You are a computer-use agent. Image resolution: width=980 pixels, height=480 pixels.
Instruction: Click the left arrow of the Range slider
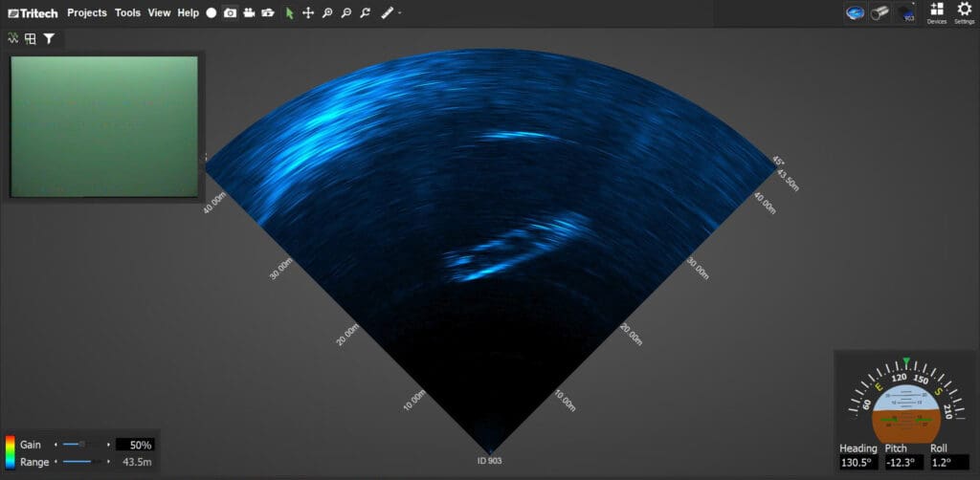coord(56,462)
